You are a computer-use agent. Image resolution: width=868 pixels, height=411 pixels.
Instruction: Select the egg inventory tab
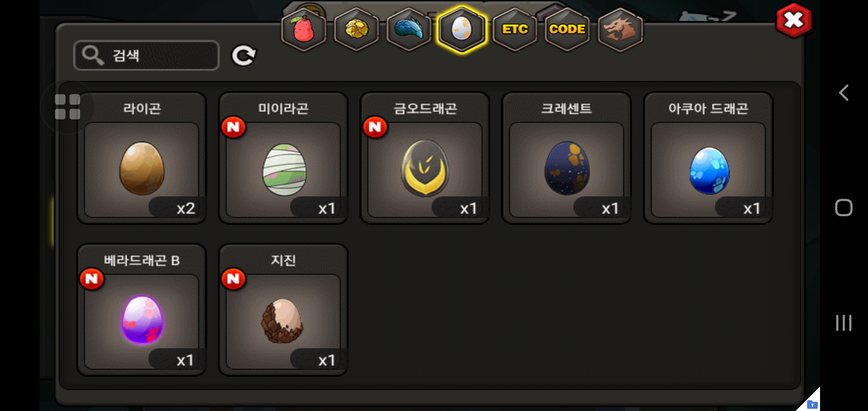(x=461, y=30)
